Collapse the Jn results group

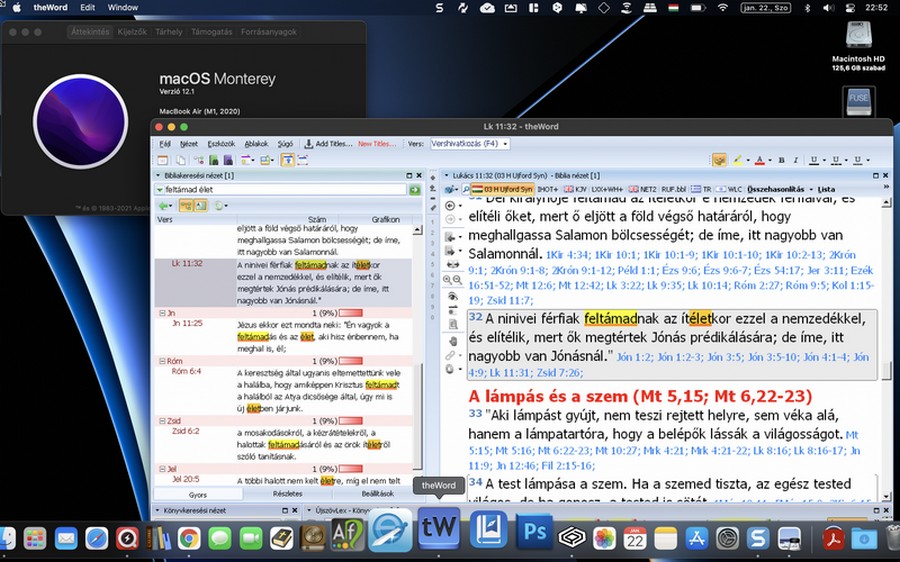click(162, 313)
